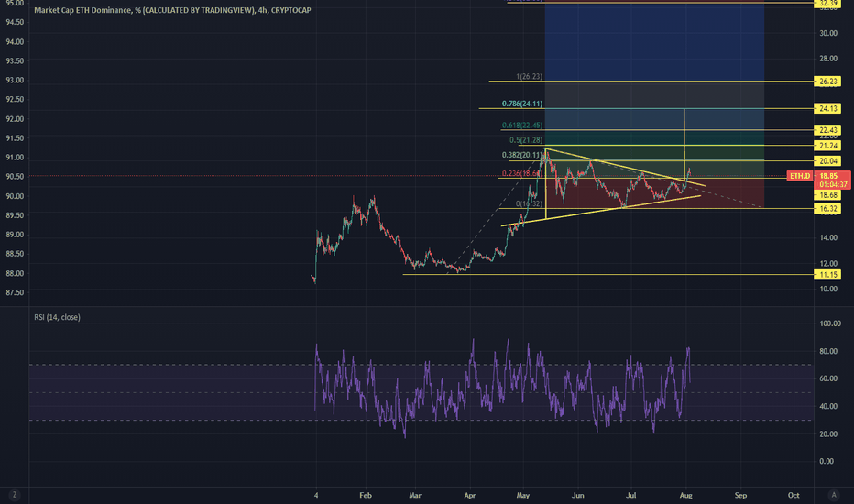Click the red ETH.D symbol label

click(800, 175)
